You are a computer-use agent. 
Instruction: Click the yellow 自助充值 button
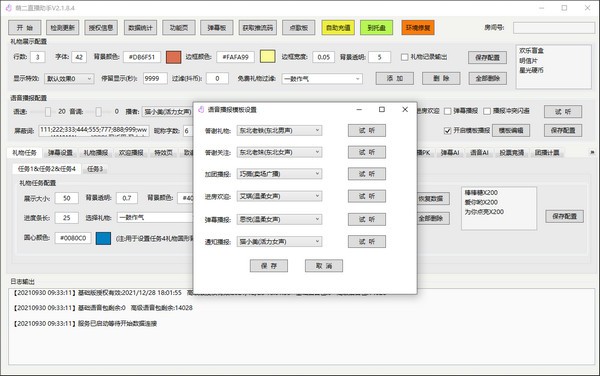tap(338, 28)
